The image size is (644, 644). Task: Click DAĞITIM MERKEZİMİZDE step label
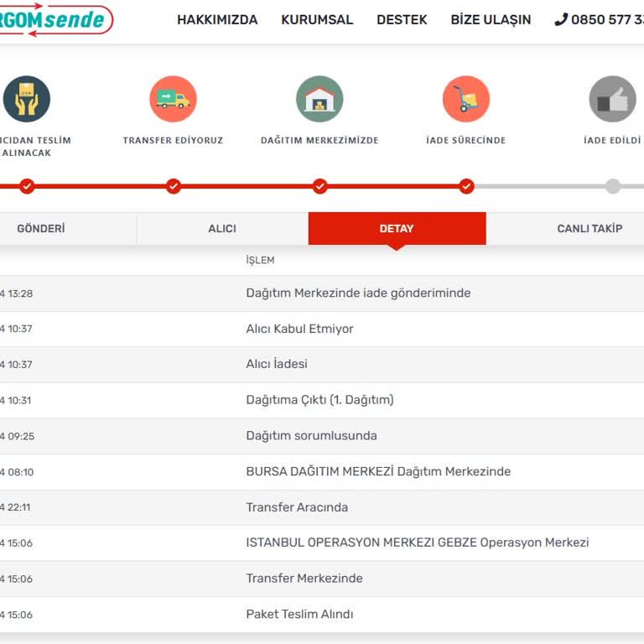tap(319, 141)
